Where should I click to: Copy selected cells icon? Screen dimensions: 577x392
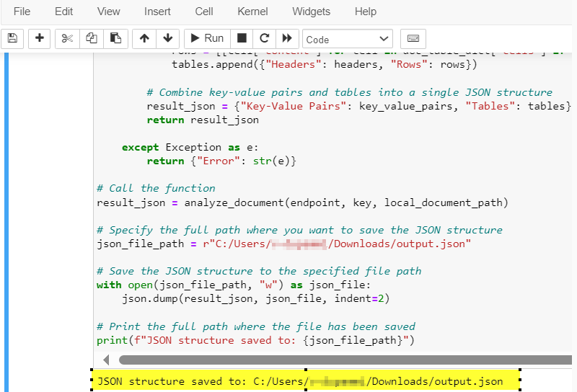pyautogui.click(x=92, y=39)
